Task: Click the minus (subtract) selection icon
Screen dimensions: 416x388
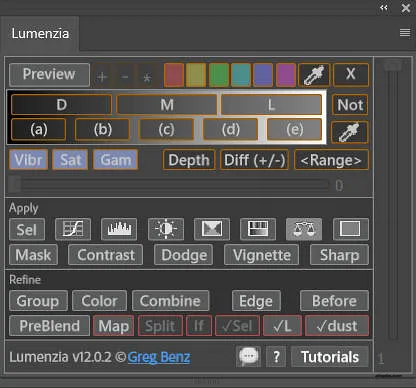Action: [x=125, y=77]
